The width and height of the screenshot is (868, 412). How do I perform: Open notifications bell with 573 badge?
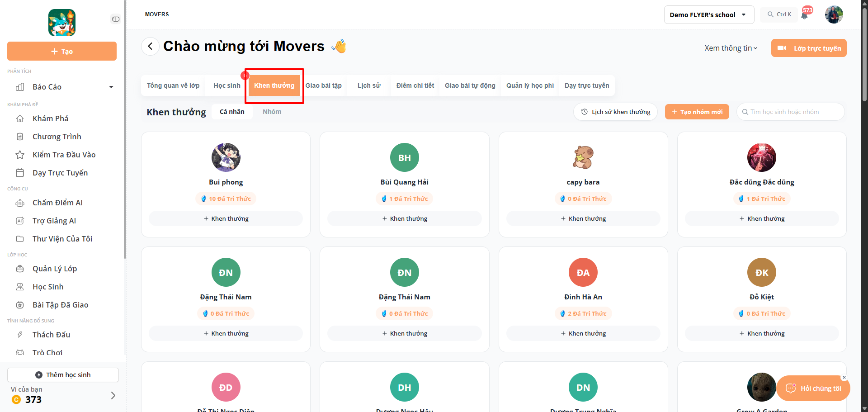(x=805, y=14)
